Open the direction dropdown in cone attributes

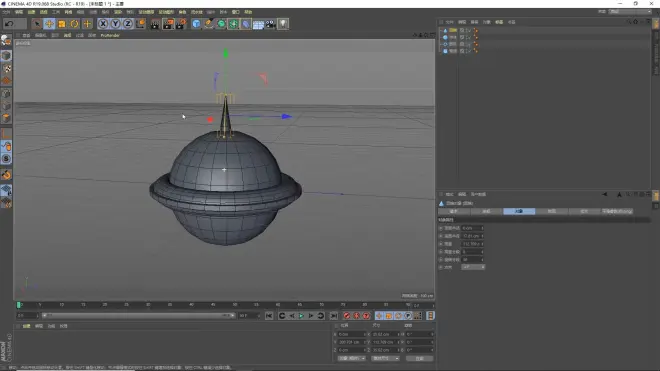pyautogui.click(x=473, y=267)
